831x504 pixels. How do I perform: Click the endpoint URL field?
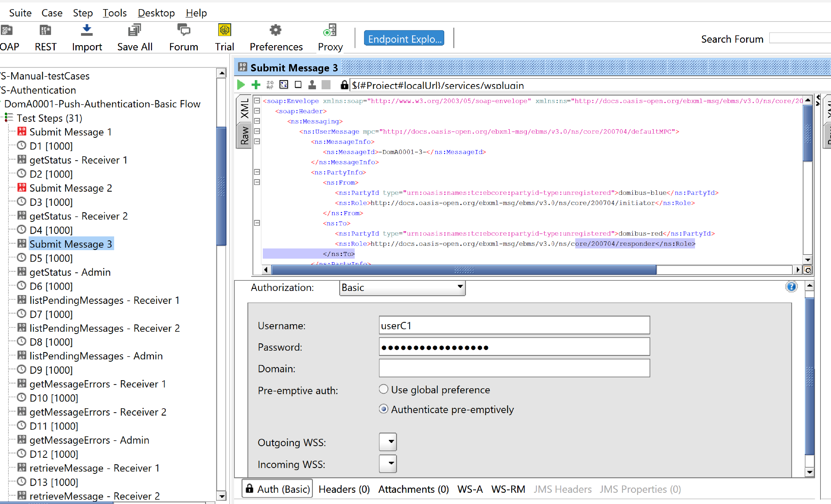[x=590, y=85]
